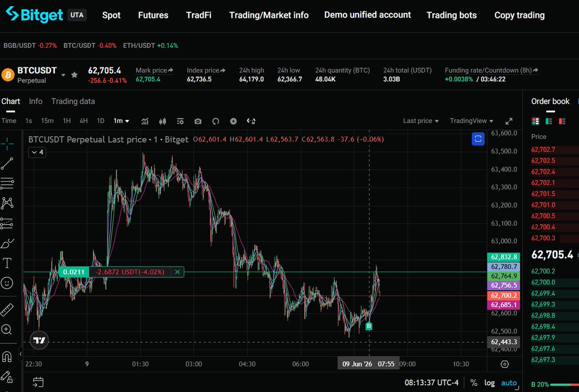
Task: Close the position line with X button
Action: 177,272
